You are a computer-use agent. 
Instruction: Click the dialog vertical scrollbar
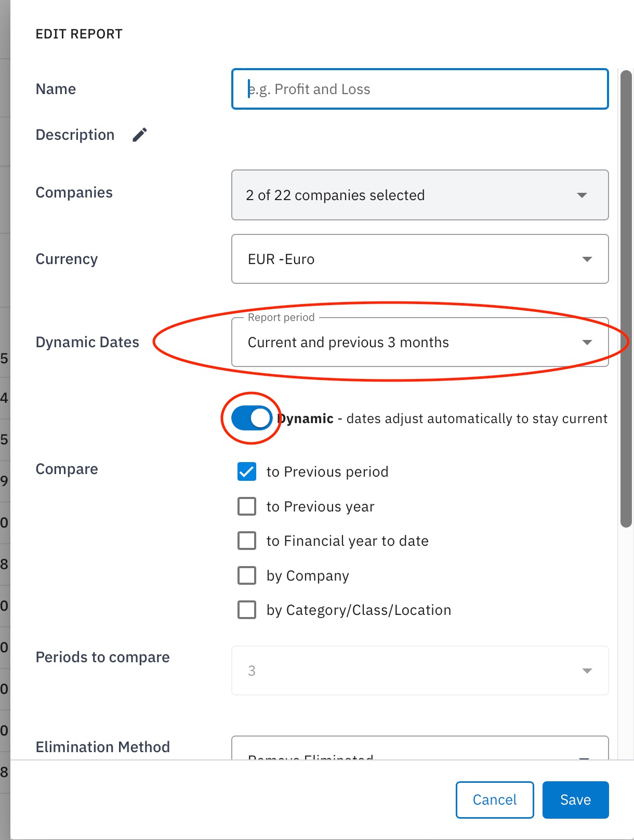click(626, 299)
